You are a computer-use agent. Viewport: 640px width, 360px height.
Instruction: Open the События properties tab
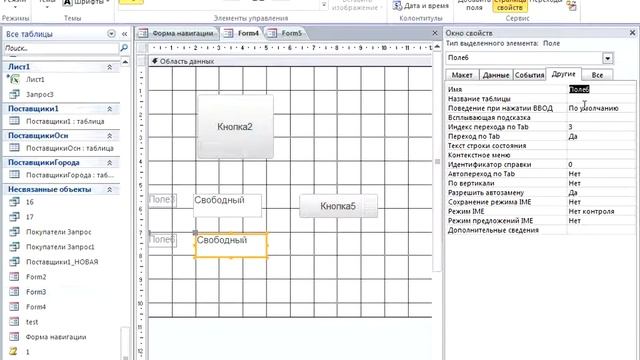tap(529, 75)
